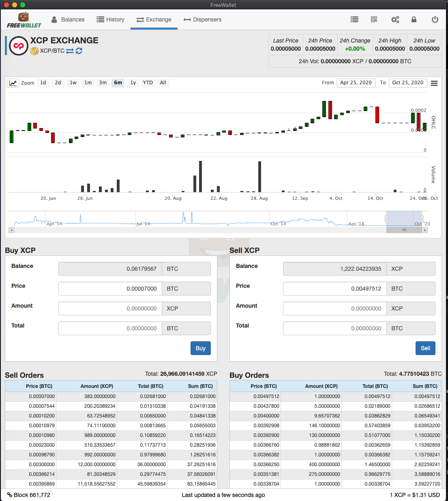Click the To date field Oct 25, 2020

click(x=408, y=83)
